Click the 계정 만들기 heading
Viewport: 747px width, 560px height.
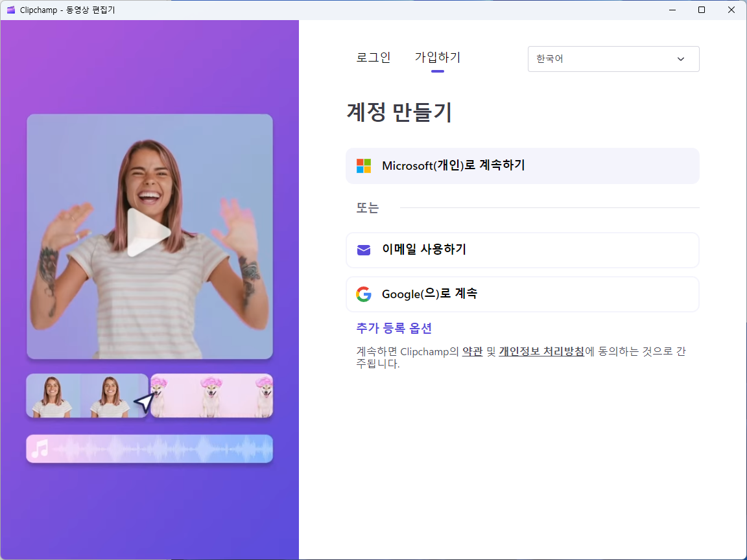click(399, 112)
